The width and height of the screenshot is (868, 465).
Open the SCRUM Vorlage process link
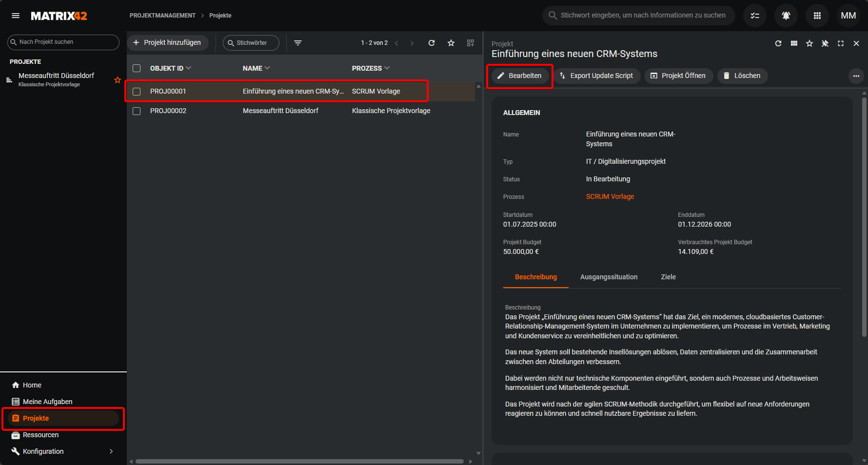(610, 196)
